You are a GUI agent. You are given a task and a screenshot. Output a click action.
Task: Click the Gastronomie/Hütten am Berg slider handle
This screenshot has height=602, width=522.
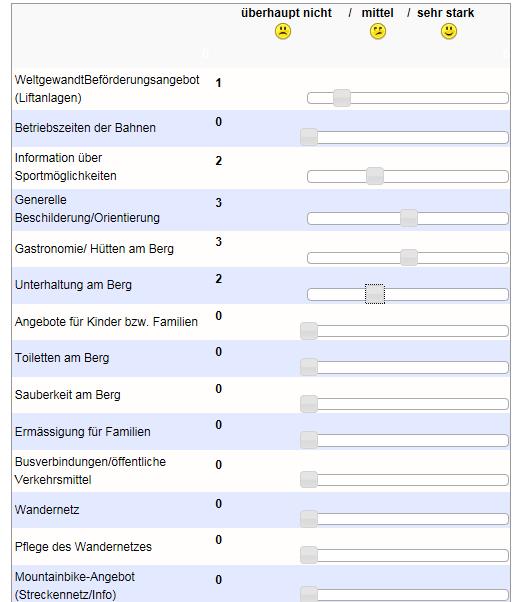click(x=409, y=257)
